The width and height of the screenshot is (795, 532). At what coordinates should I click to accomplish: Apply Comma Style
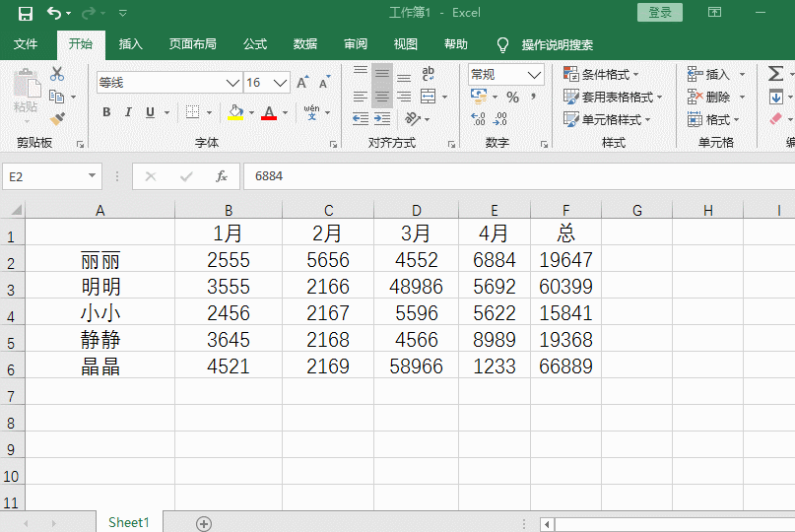click(533, 96)
